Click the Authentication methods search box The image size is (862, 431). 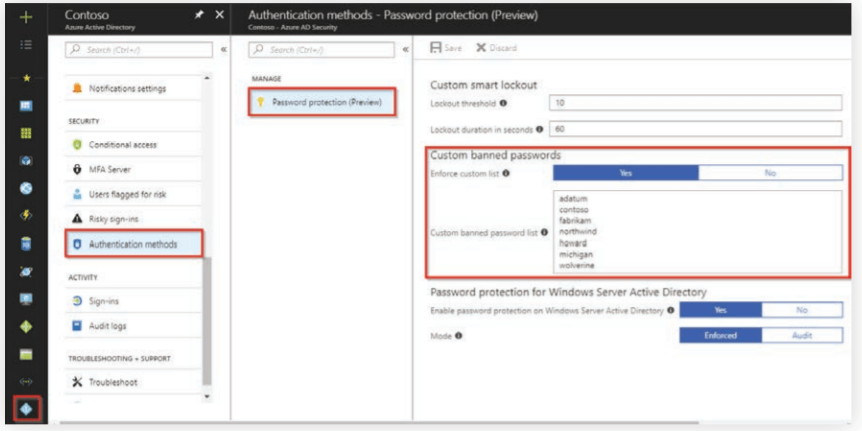click(x=322, y=49)
